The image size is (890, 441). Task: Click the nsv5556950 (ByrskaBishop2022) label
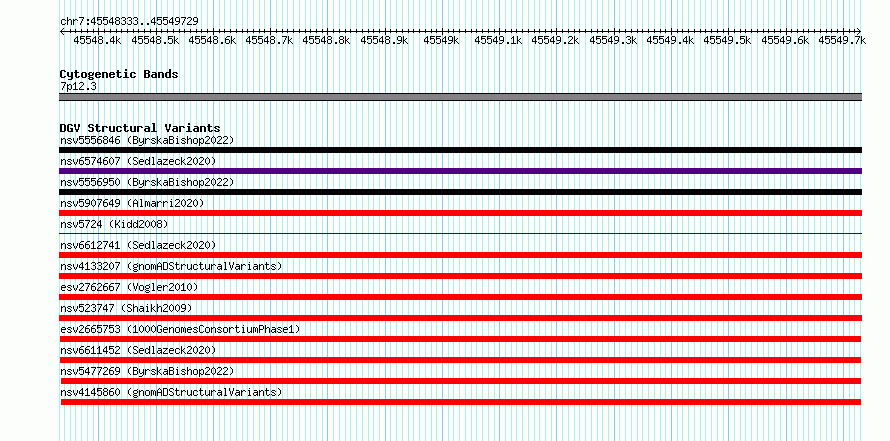tap(147, 182)
